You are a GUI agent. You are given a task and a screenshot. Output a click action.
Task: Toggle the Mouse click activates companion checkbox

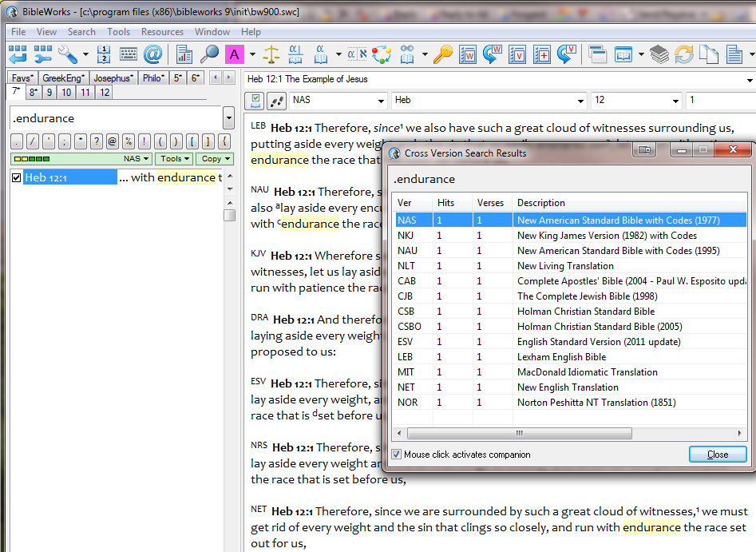(x=397, y=454)
